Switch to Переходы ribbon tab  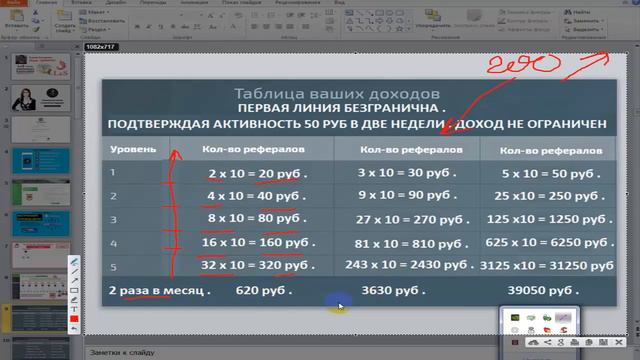click(153, 2)
